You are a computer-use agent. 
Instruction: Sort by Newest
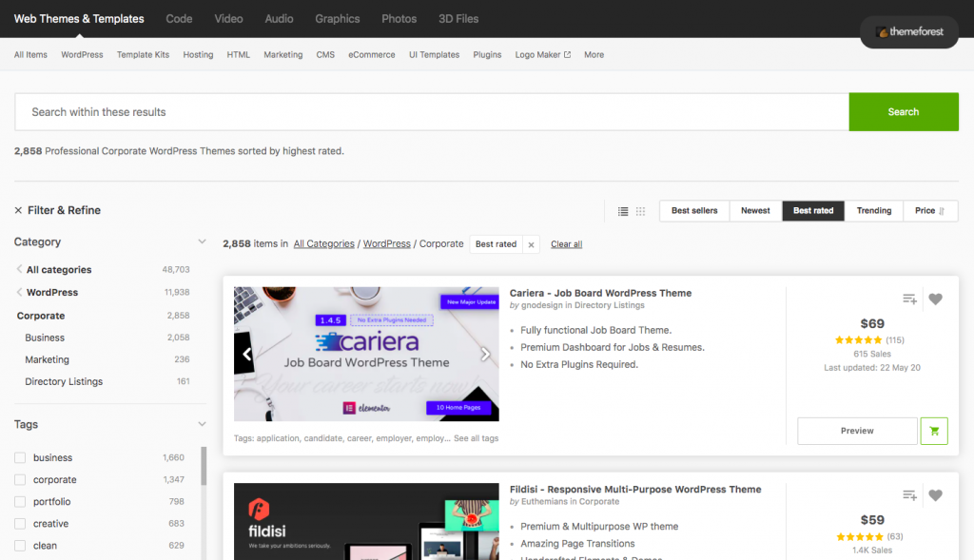click(755, 211)
